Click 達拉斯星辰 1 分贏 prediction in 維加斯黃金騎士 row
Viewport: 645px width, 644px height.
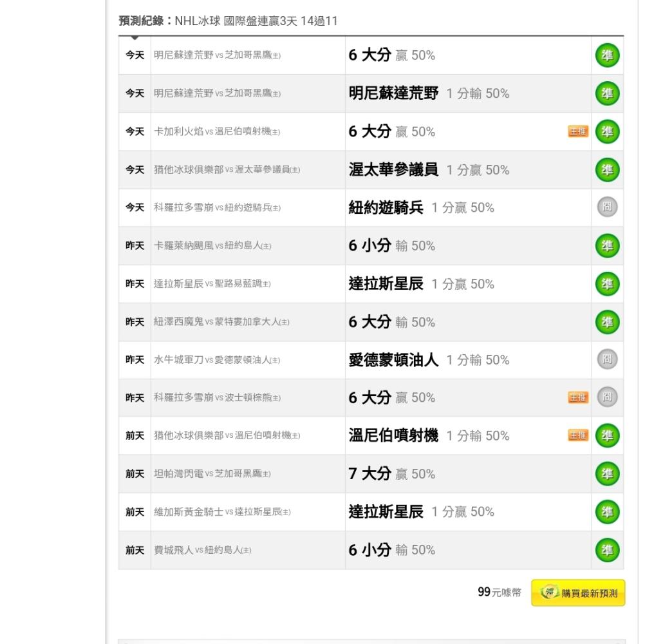click(x=421, y=512)
